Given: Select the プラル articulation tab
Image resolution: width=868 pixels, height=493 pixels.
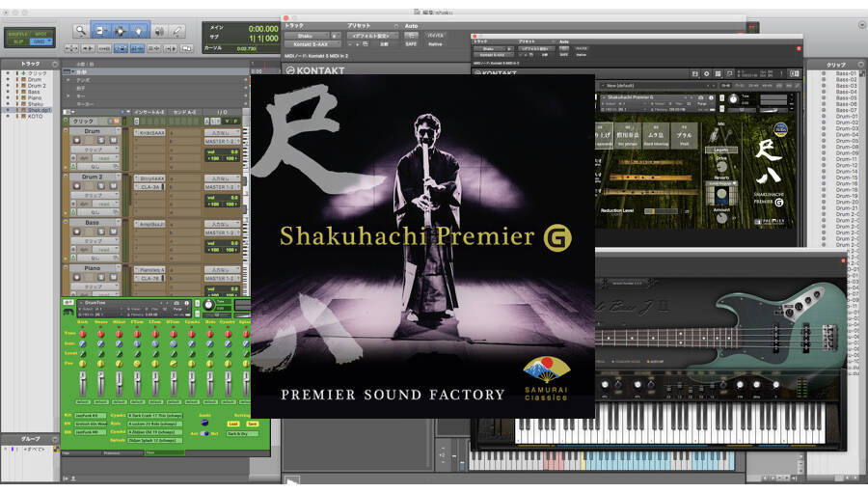Looking at the screenshot, I should pos(685,136).
